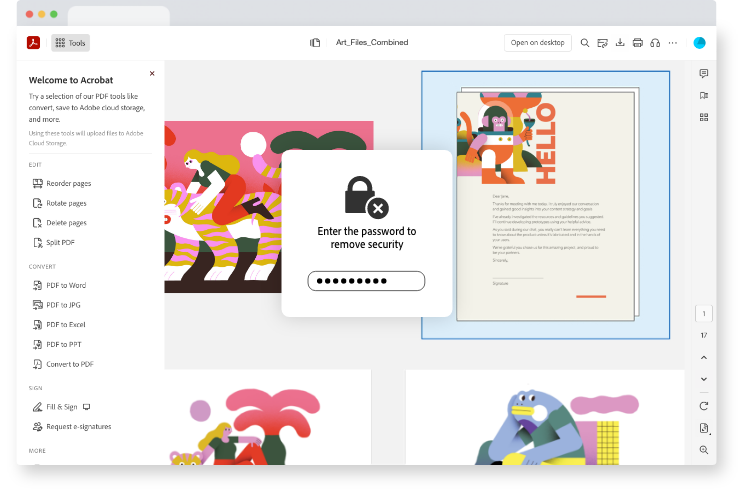Open the page thumbnails grid icon
The height and width of the screenshot is (496, 745).
(704, 117)
